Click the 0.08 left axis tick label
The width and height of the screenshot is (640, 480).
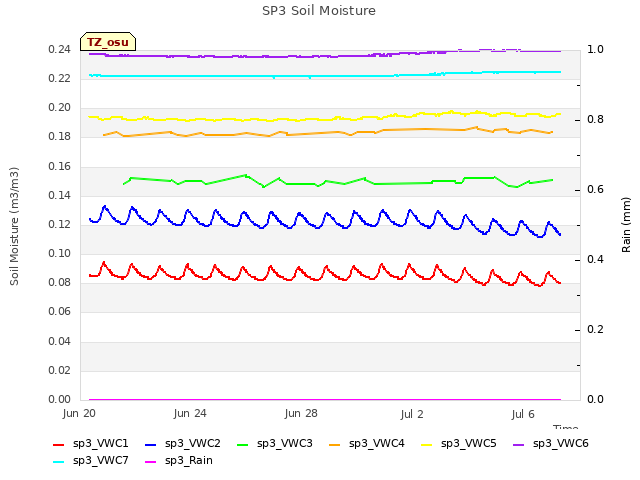(x=60, y=283)
